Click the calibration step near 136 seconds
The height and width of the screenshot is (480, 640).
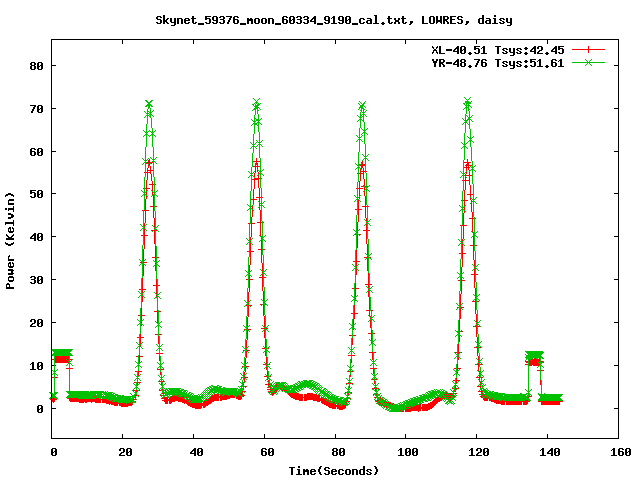click(x=534, y=356)
